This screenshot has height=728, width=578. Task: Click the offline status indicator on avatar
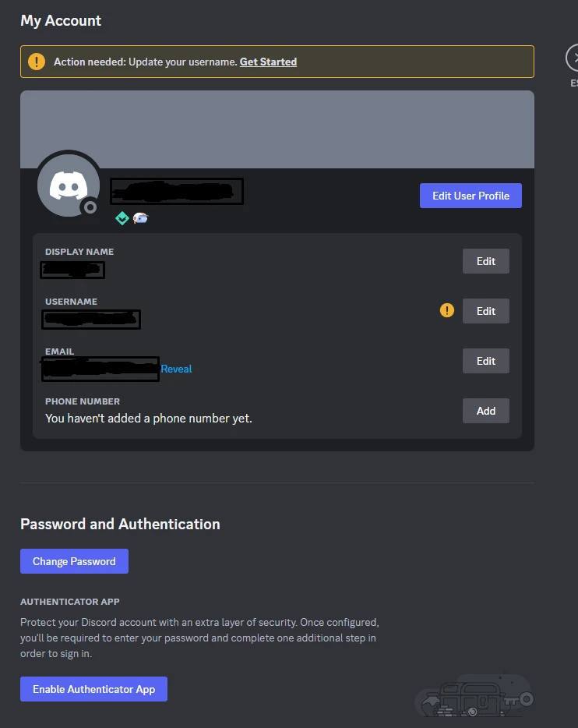point(90,207)
